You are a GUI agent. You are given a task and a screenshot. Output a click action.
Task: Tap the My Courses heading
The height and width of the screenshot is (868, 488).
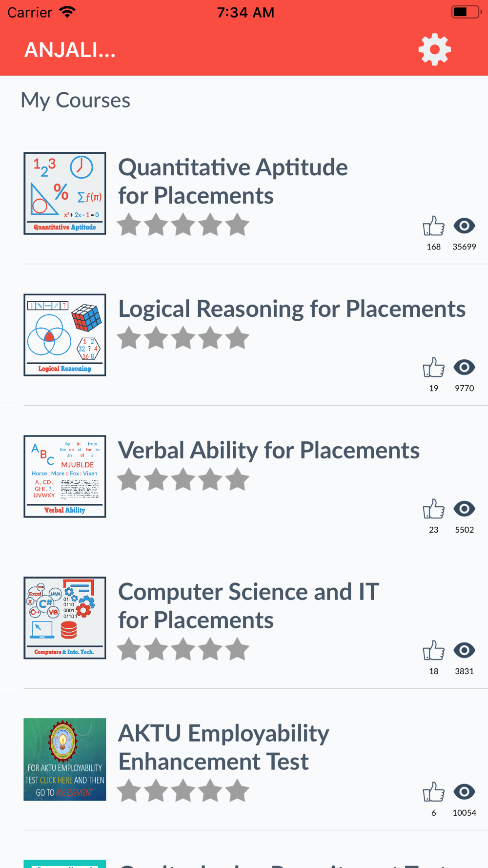(x=76, y=100)
